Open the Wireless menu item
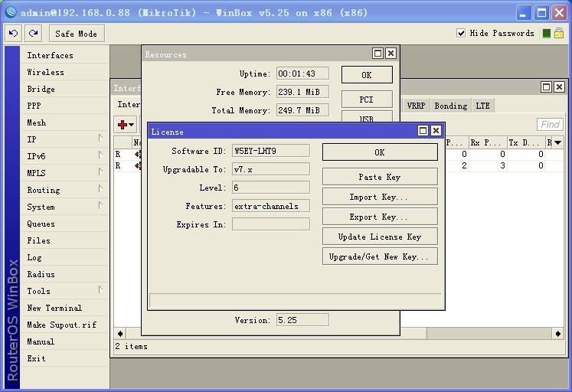The image size is (572, 392). [x=46, y=72]
